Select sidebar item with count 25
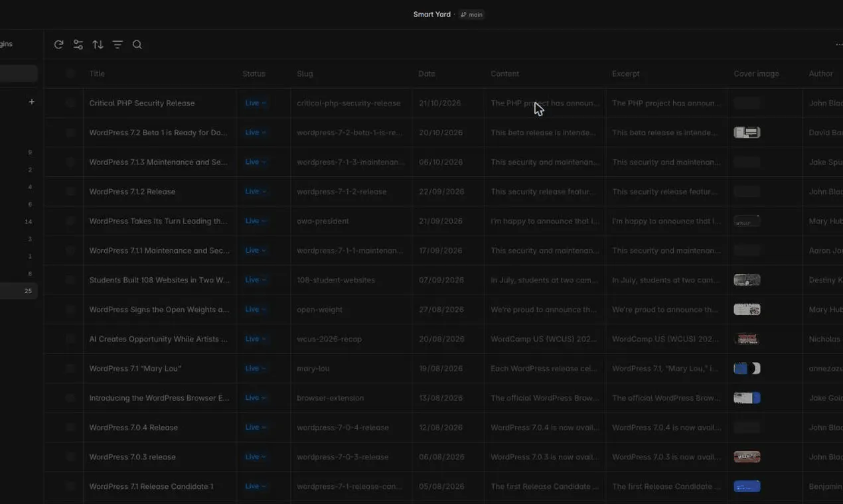The image size is (843, 504). coord(19,290)
